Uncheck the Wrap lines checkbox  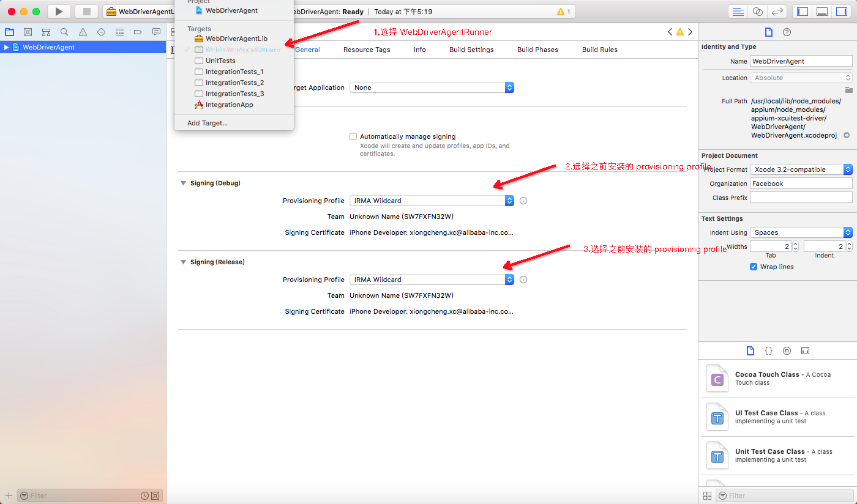click(754, 267)
